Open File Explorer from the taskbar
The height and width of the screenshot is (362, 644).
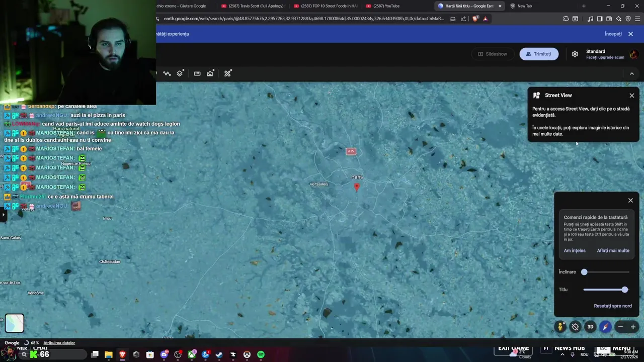click(x=109, y=354)
